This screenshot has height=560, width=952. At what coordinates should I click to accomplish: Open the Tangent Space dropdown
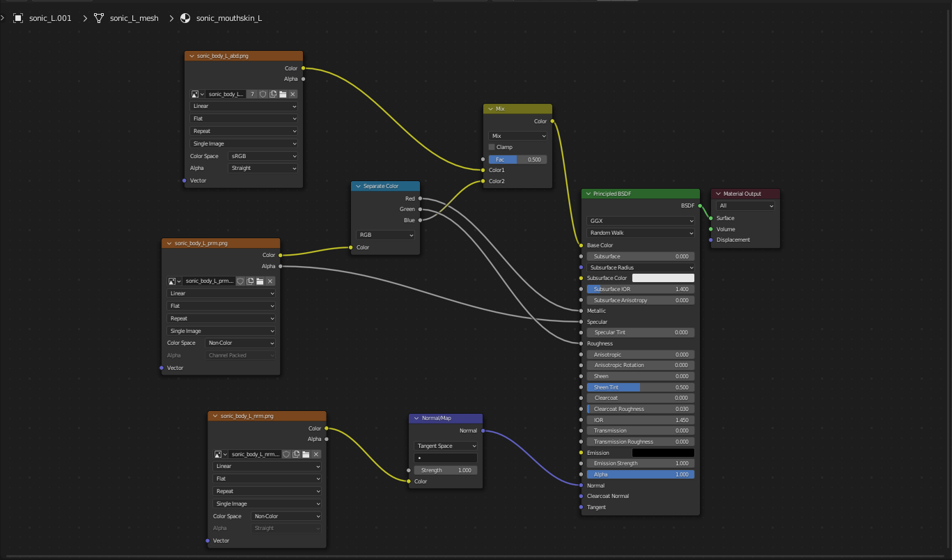click(x=446, y=446)
